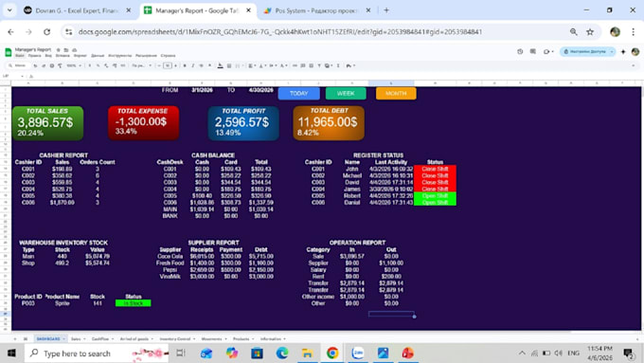Select the TO date 4/30/2026 cell
The width and height of the screenshot is (644, 363).
260,90
